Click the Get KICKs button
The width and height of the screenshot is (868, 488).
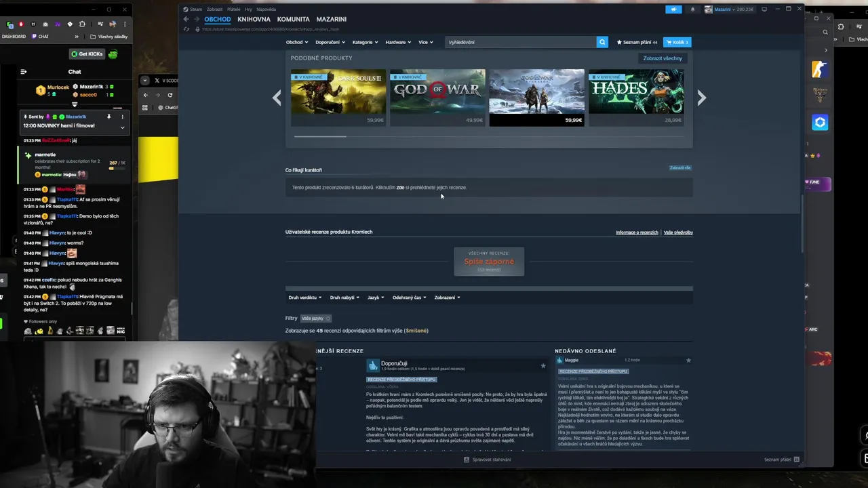click(x=87, y=54)
